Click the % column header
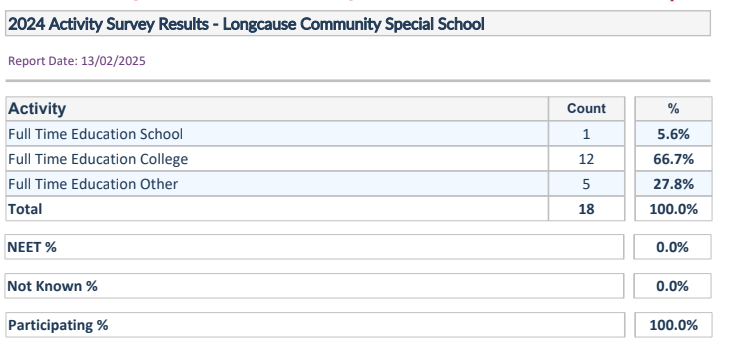This screenshot has width=730, height=362. click(x=673, y=108)
